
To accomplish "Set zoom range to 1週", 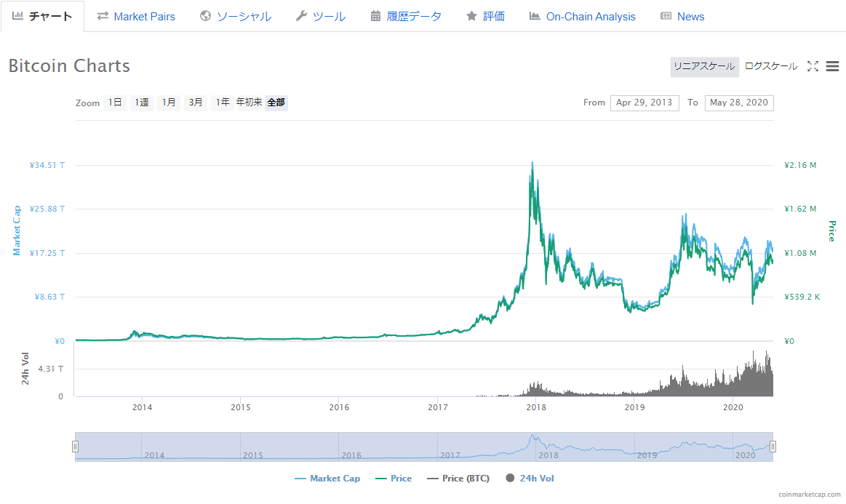I will point(142,103).
